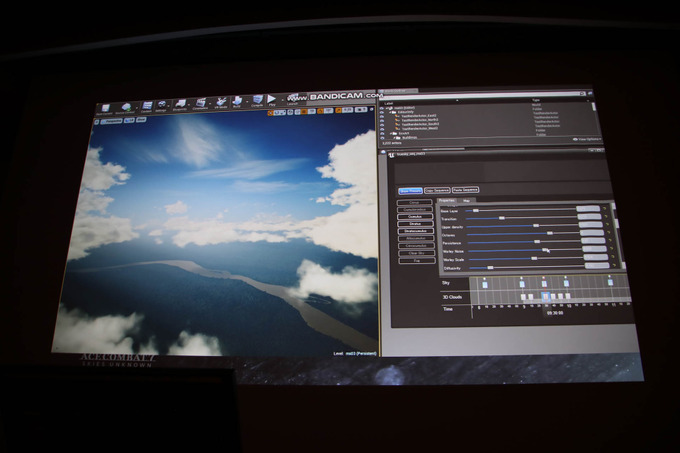Open the viewport options arrow menu
Viewport: 680px width, 453px height.
click(97, 122)
